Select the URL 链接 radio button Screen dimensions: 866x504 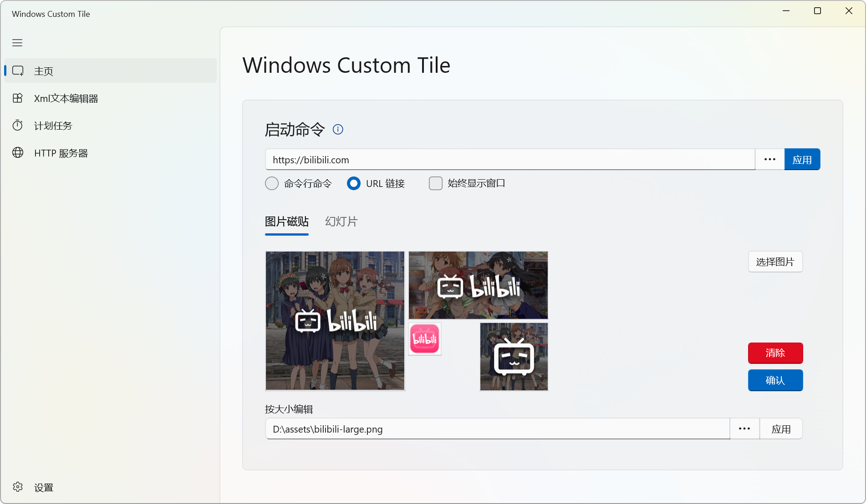pyautogui.click(x=354, y=183)
